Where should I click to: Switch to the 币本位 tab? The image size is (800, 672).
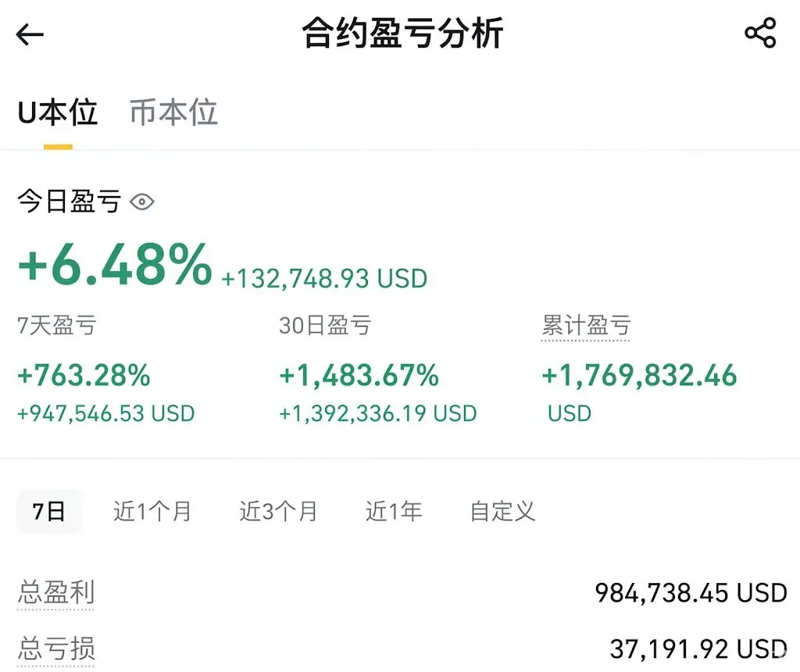174,113
